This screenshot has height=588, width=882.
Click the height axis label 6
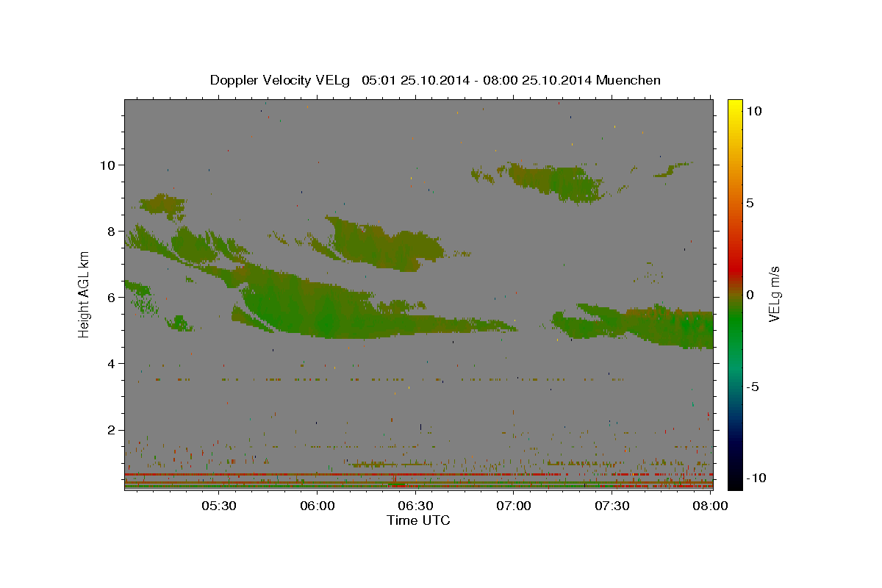coord(113,297)
